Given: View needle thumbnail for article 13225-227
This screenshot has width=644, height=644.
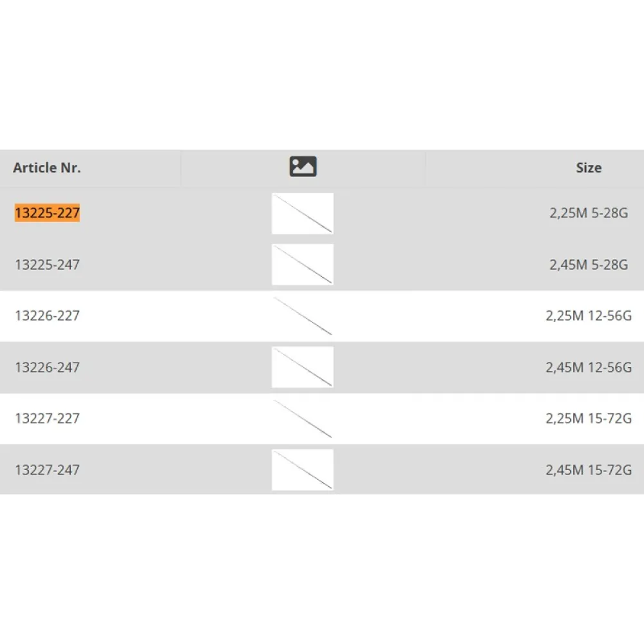Looking at the screenshot, I should (x=303, y=213).
